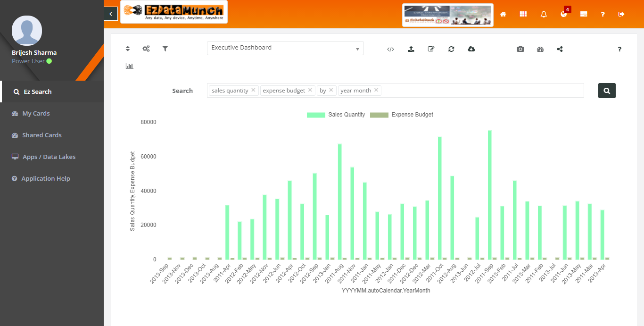This screenshot has width=644, height=326.
Task: Check notifications on the bell icon
Action: point(543,14)
